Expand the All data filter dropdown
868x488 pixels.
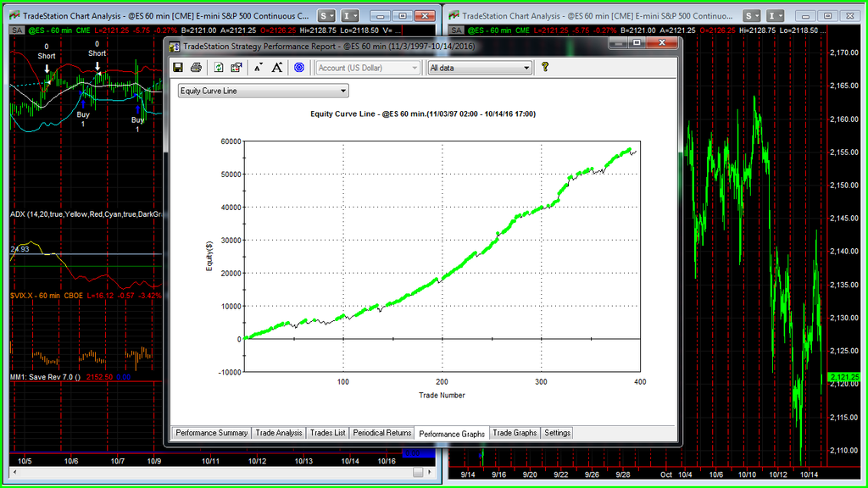(479, 68)
